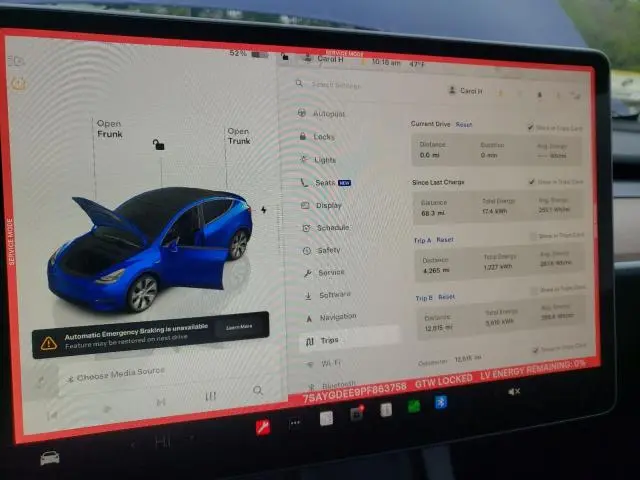
Task: Open Wi-Fi settings
Action: 324,363
